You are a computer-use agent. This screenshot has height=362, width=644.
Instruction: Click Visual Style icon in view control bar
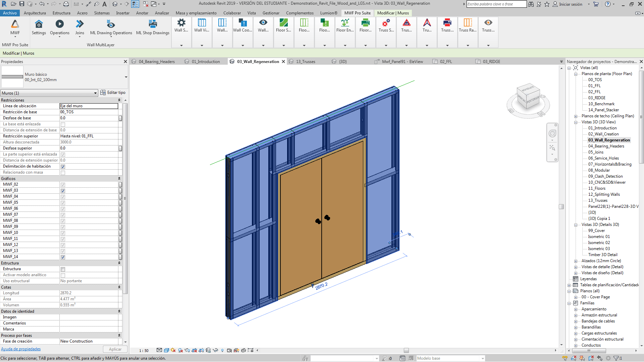pos(166,350)
